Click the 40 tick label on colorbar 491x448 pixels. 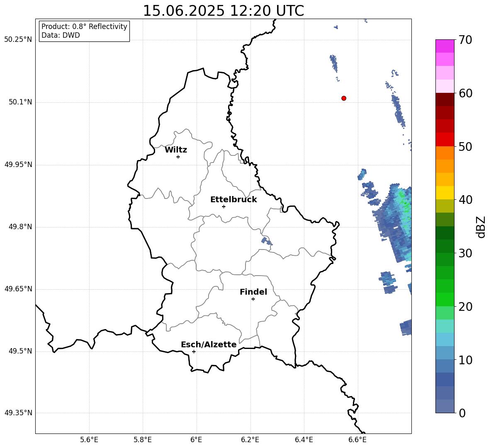(465, 200)
